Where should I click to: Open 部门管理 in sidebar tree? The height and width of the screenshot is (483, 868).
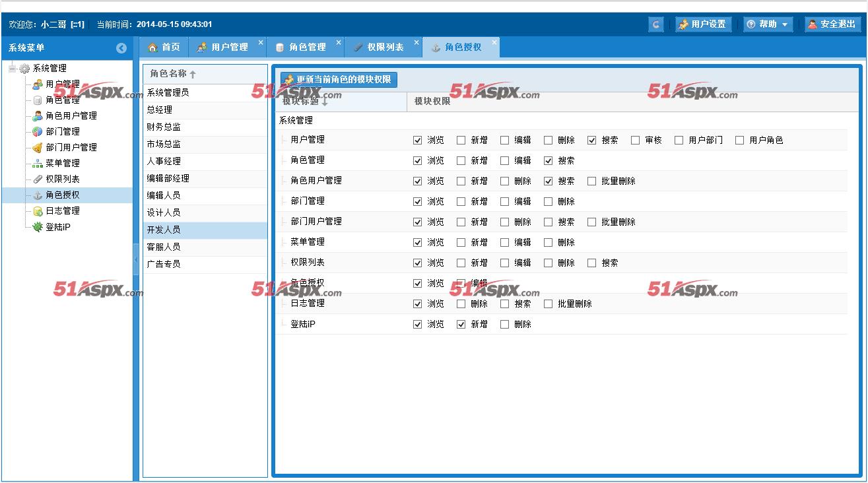63,131
